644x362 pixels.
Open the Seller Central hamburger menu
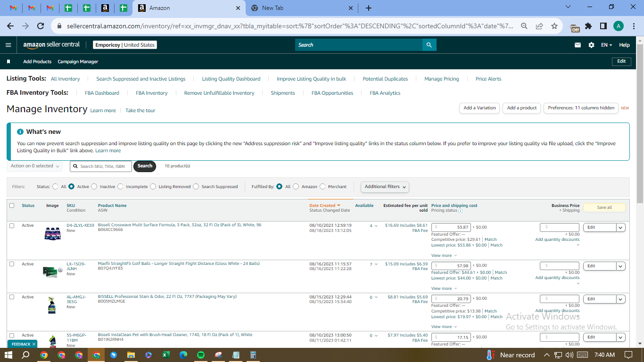8,45
